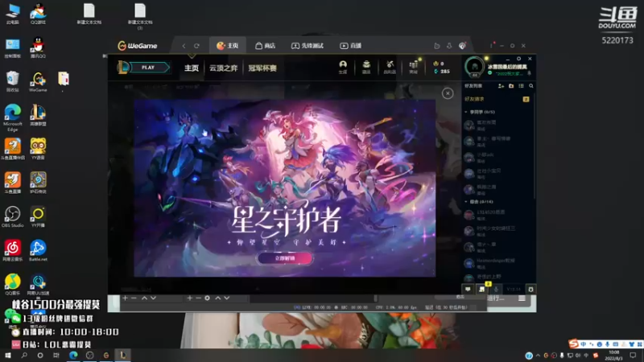644x362 pixels.
Task: Open the profile (生涯) icon
Action: [x=343, y=67]
